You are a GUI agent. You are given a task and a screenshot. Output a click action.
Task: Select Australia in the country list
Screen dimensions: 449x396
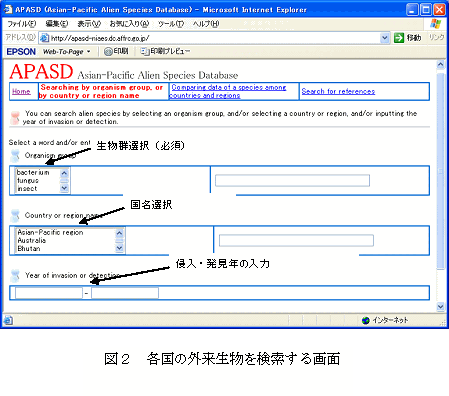pos(32,240)
